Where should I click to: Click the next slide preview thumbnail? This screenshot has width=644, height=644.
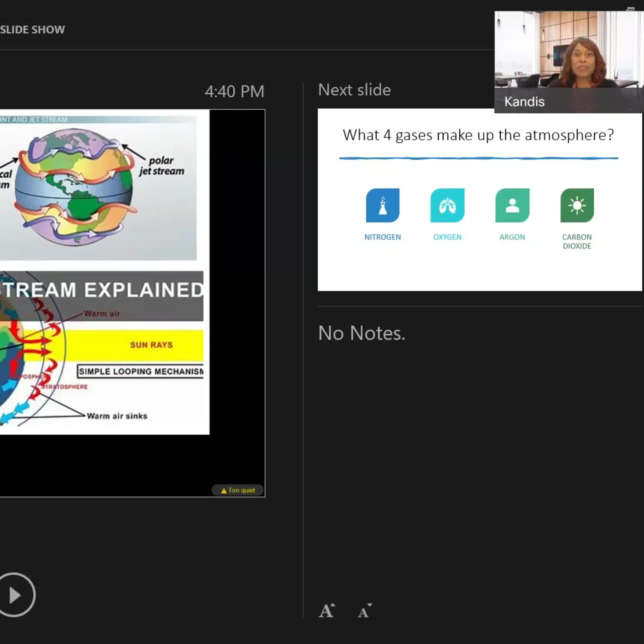[480, 200]
